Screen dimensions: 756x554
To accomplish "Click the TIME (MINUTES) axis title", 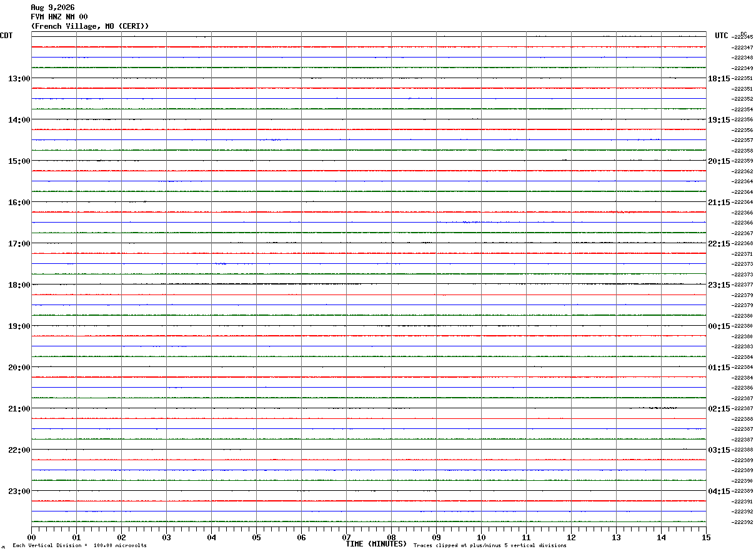I will point(376,544).
